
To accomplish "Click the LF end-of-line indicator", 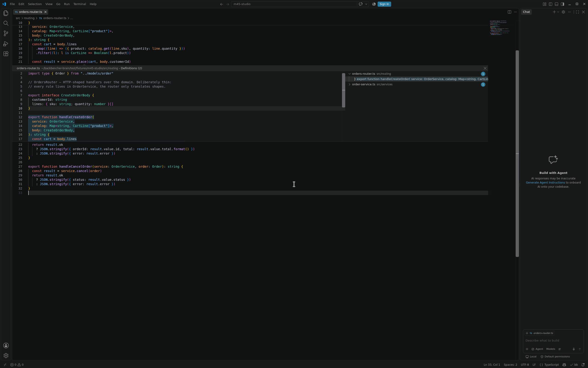I will click(x=534, y=365).
